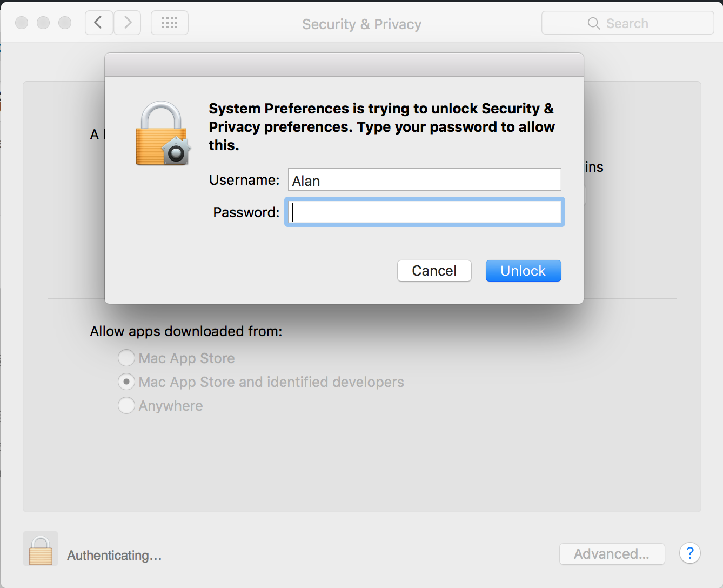
Task: Click the Search field in the toolbar
Action: click(x=627, y=23)
